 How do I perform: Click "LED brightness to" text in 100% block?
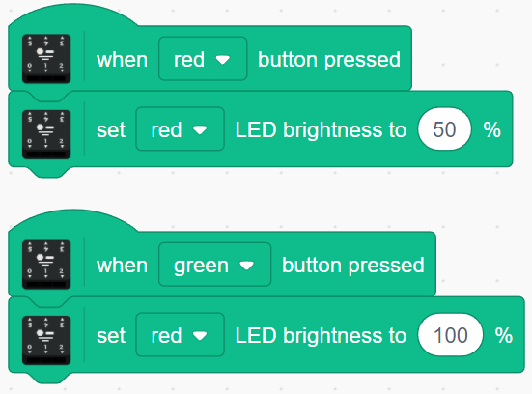321,336
